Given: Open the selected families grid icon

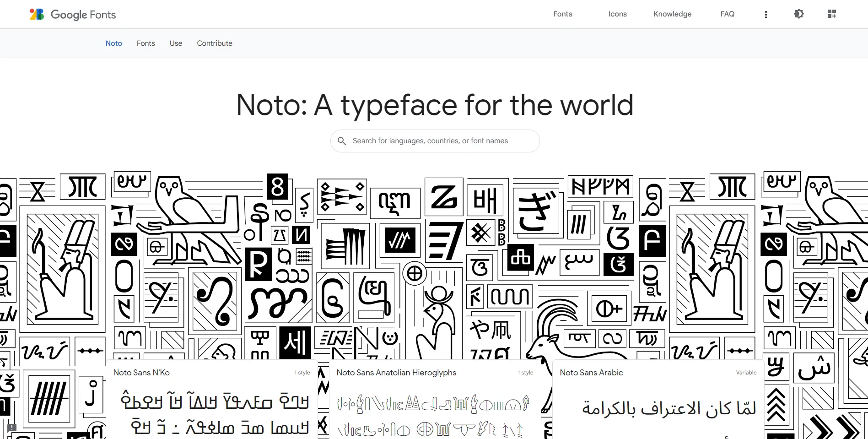Looking at the screenshot, I should (x=831, y=14).
